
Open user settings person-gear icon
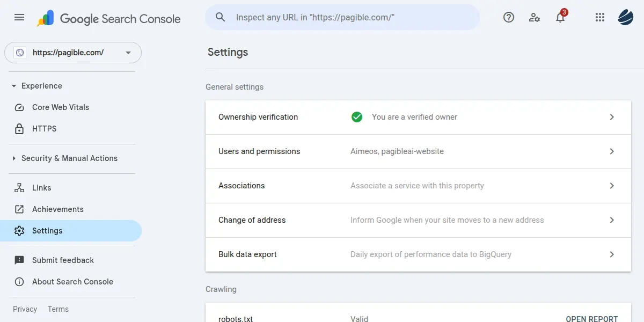click(535, 17)
